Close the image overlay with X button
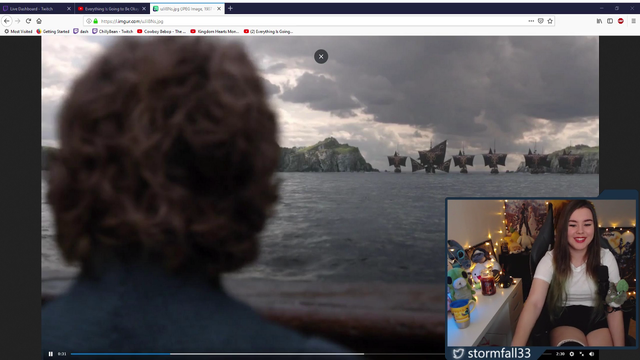 point(321,56)
